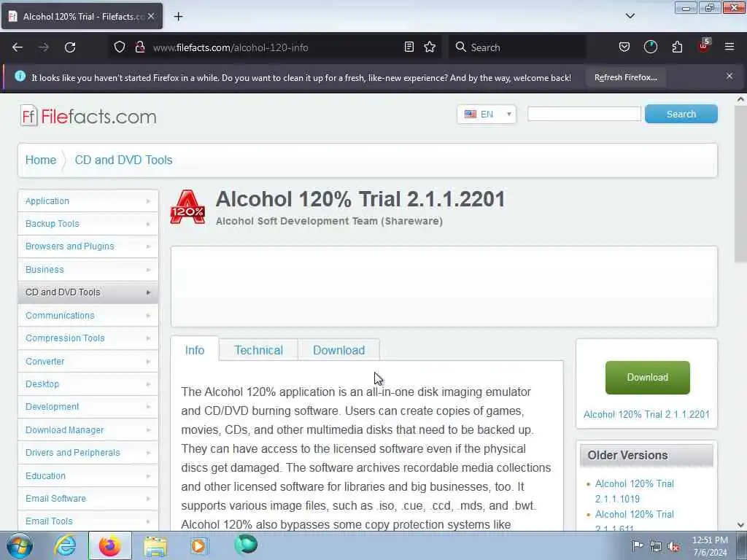Click the Firefox toolbar Search box
Viewport: 747px width, 560px height.
tap(517, 47)
